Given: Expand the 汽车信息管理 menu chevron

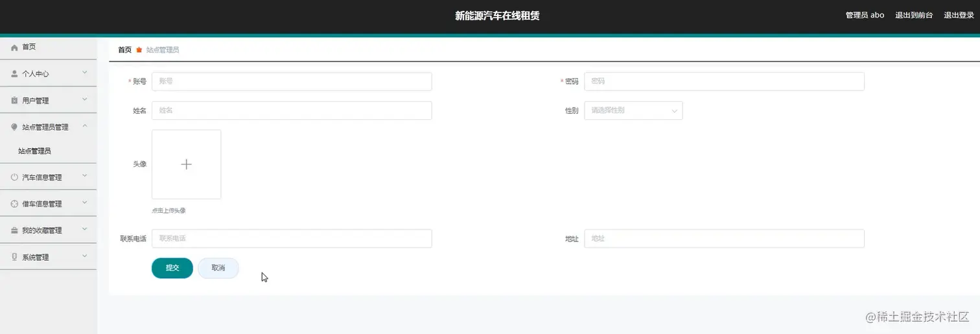Looking at the screenshot, I should (x=85, y=176).
